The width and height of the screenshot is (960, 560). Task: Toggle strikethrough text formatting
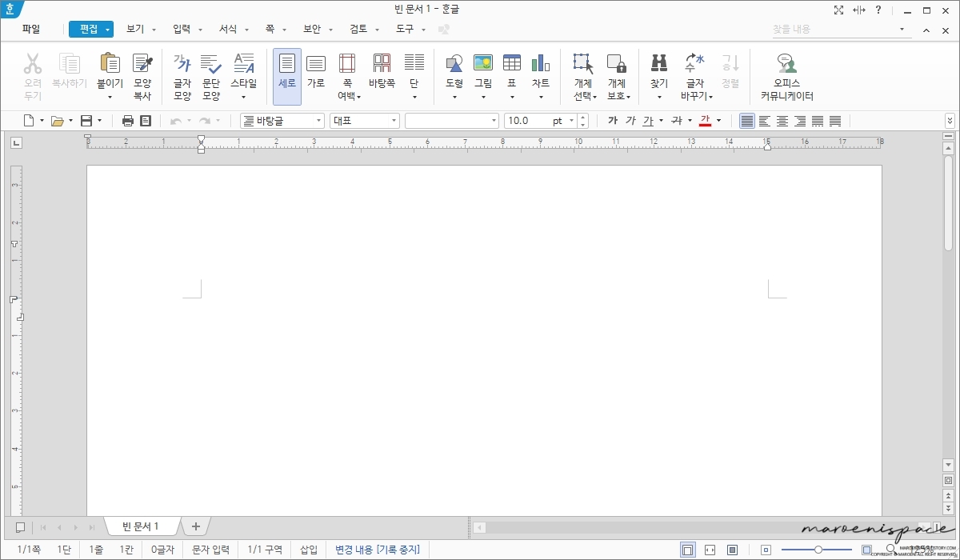click(x=676, y=121)
